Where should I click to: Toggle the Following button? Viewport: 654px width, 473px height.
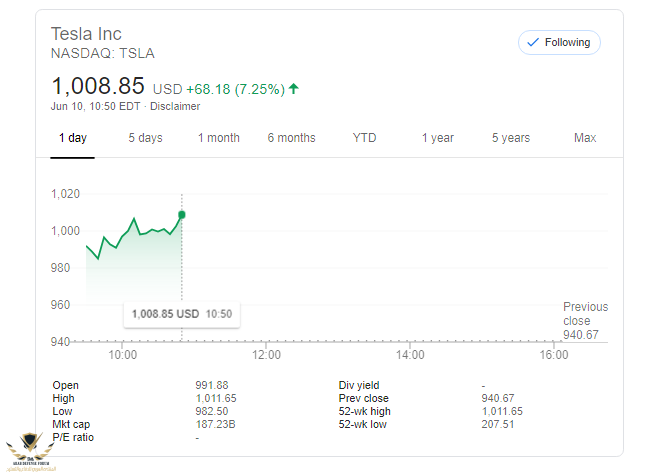(559, 43)
